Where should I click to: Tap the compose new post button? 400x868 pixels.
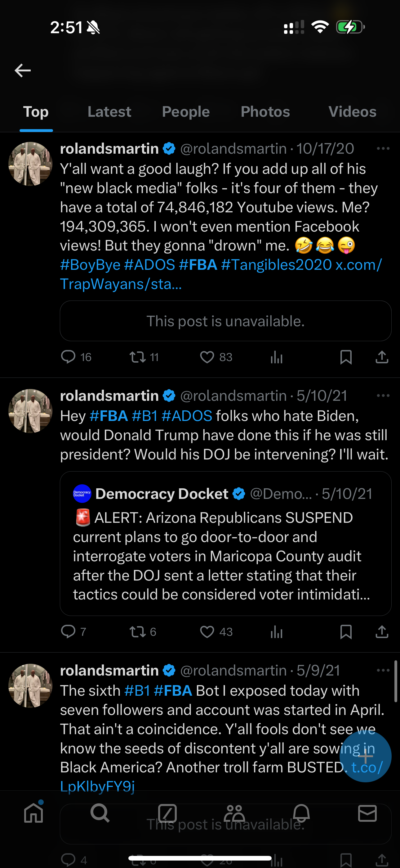[365, 757]
